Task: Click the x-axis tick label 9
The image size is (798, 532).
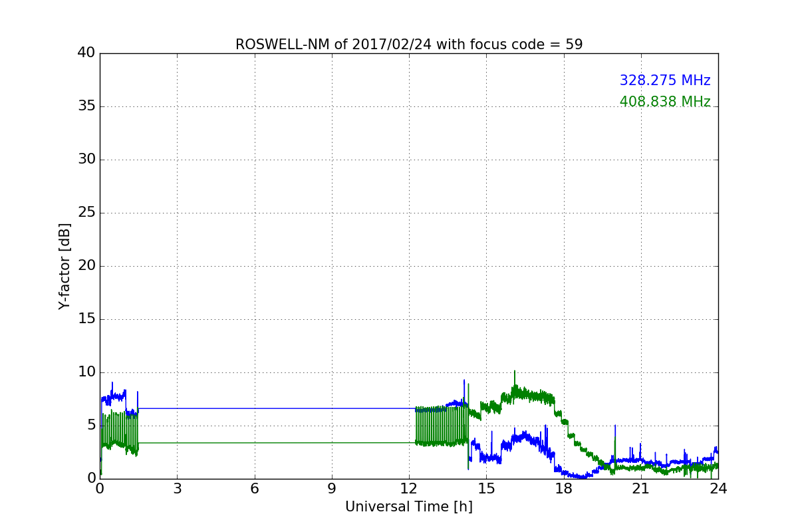Action: click(332, 488)
